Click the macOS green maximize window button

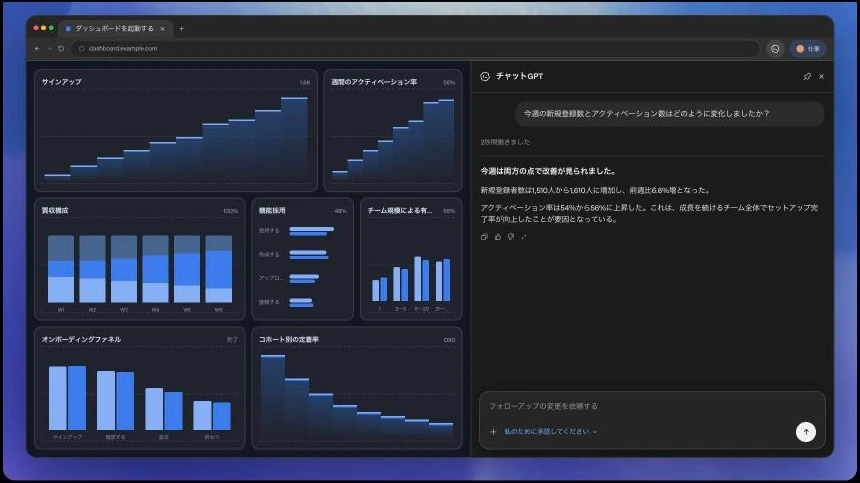(x=52, y=28)
